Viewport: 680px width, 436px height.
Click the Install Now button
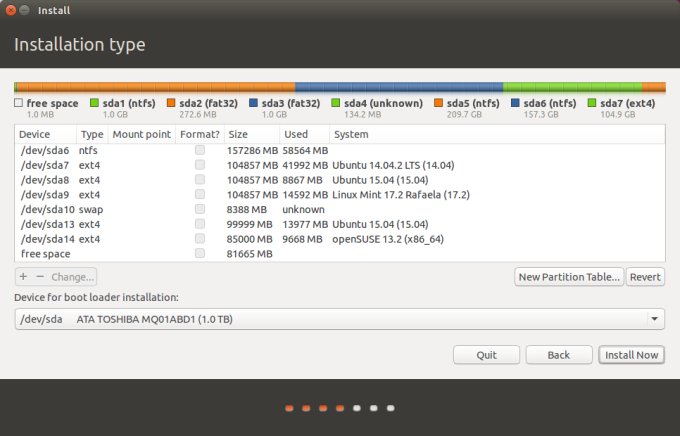[632, 355]
